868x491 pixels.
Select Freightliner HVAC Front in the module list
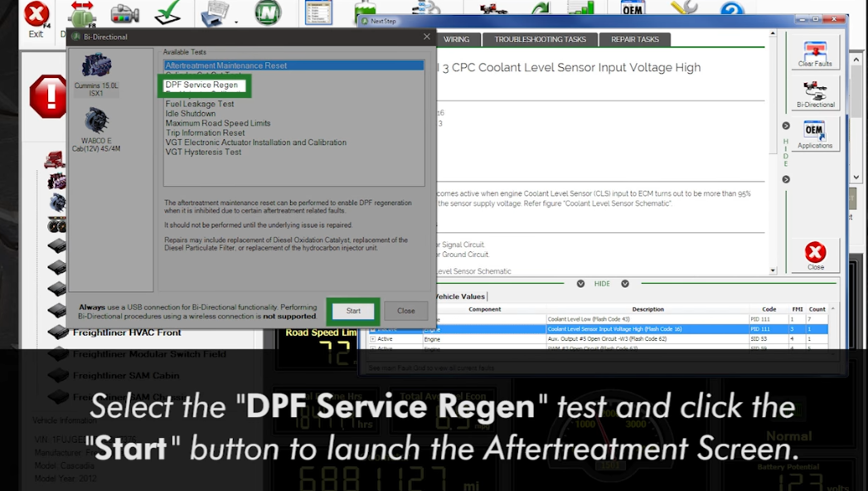127,333
